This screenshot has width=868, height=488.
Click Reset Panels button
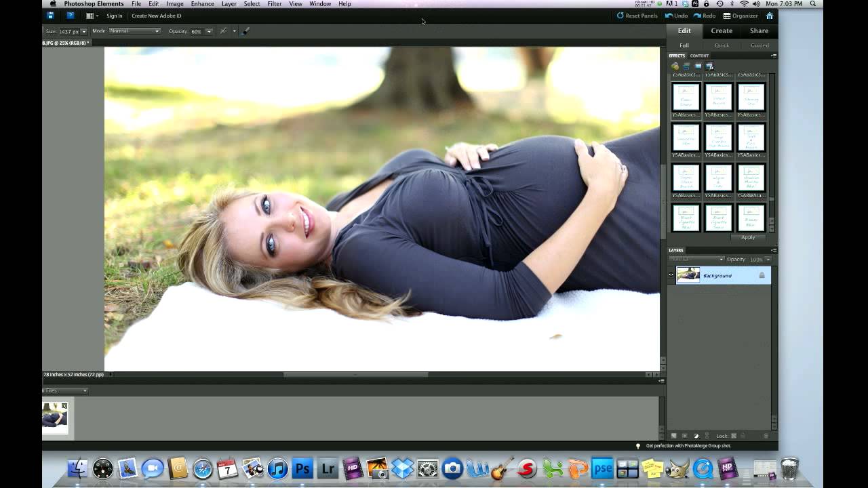(637, 16)
